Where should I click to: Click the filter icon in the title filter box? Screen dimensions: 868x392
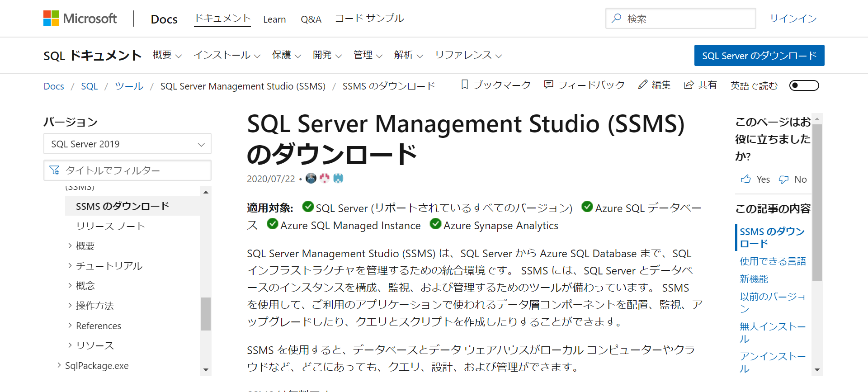click(x=54, y=170)
